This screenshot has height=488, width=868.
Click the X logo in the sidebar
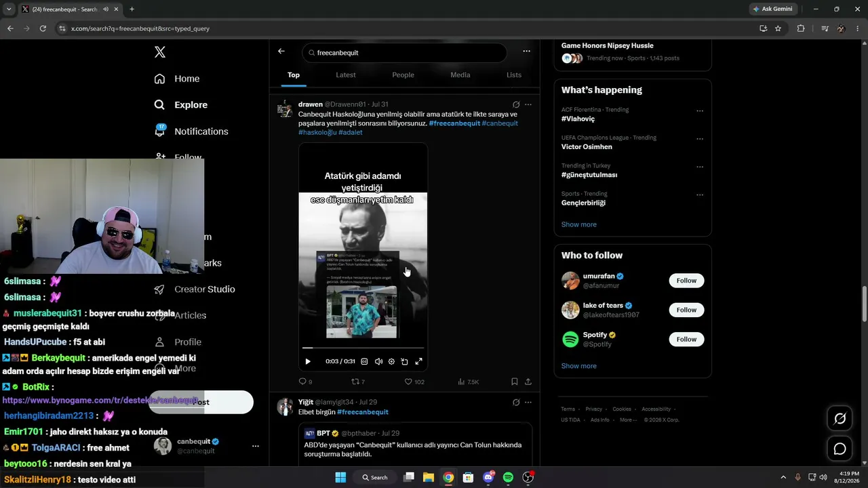[x=159, y=52]
